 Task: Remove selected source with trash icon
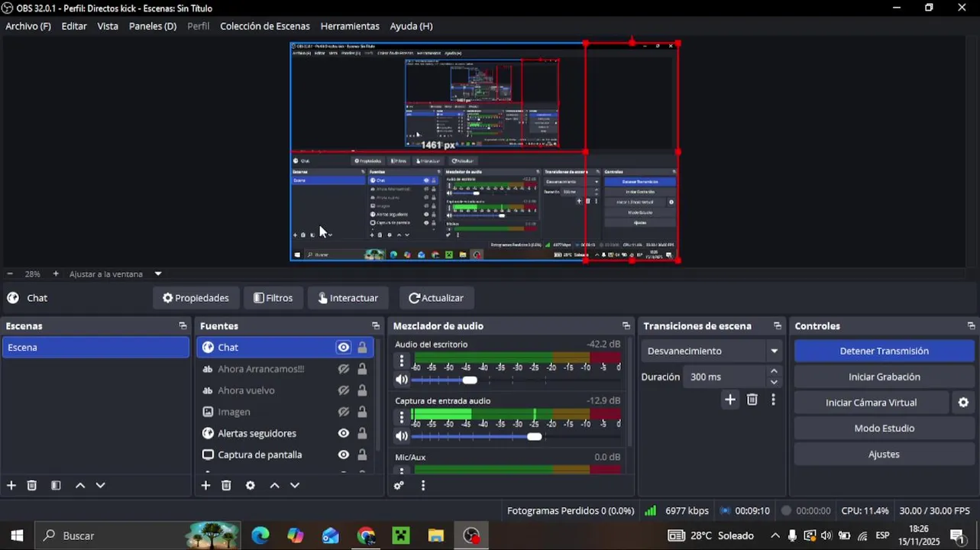[226, 485]
